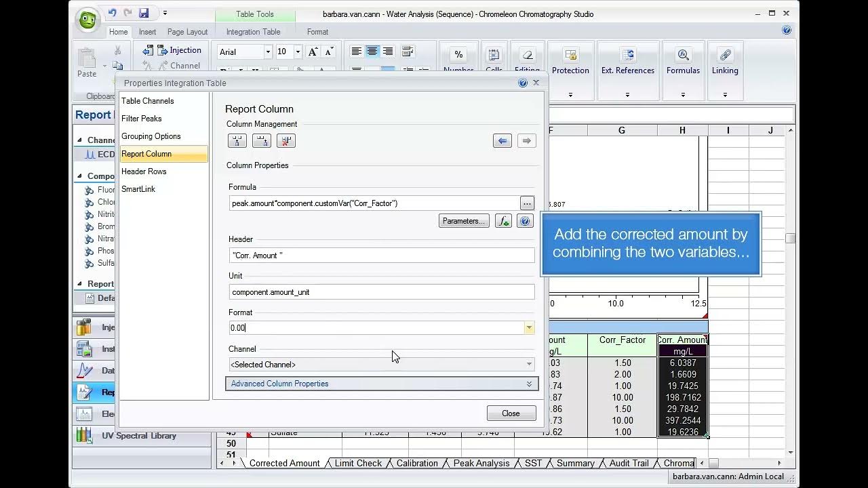Open the Protection group dropdown

point(570,95)
